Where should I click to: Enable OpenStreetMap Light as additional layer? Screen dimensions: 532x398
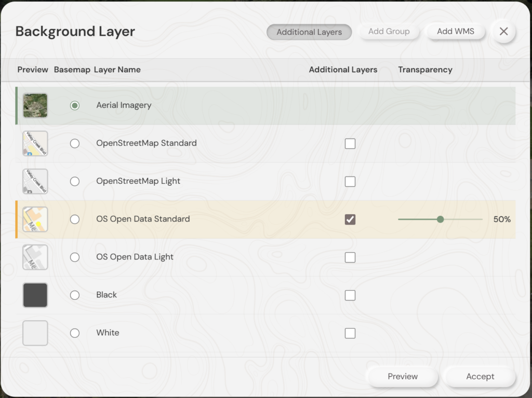350,182
